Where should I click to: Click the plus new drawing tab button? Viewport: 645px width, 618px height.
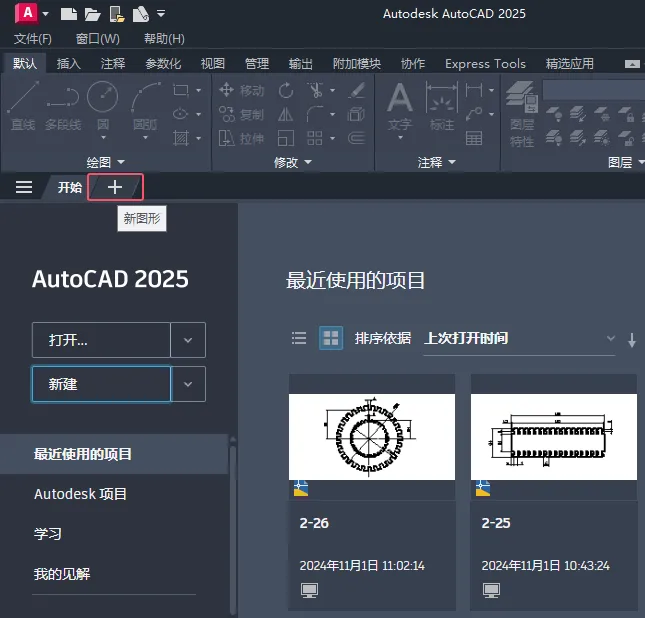(115, 187)
